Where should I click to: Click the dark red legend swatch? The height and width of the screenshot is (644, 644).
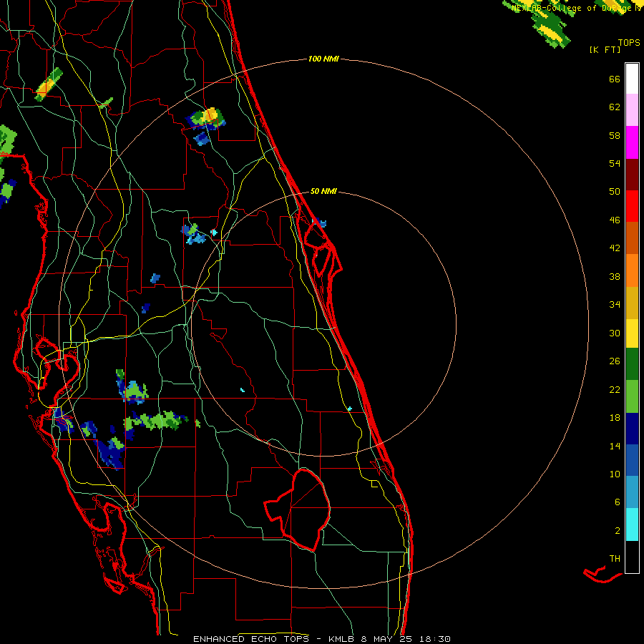pyautogui.click(x=632, y=175)
